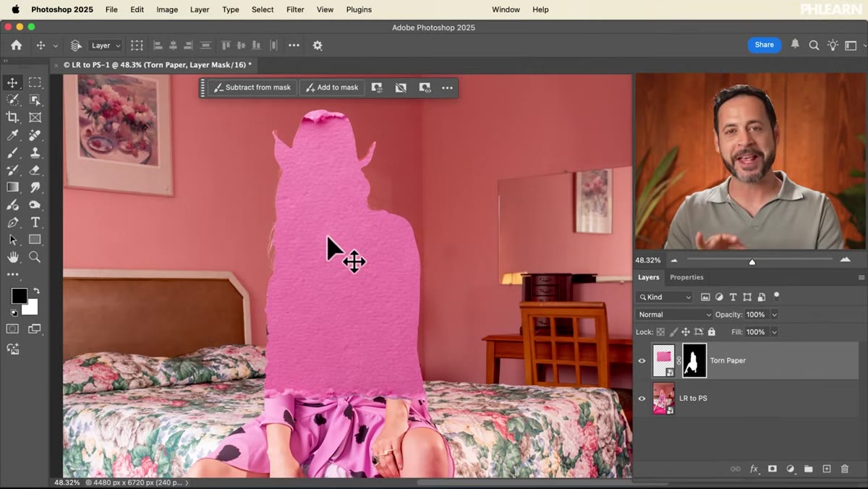
Task: Hide the Torn Paper layer
Action: coord(642,360)
